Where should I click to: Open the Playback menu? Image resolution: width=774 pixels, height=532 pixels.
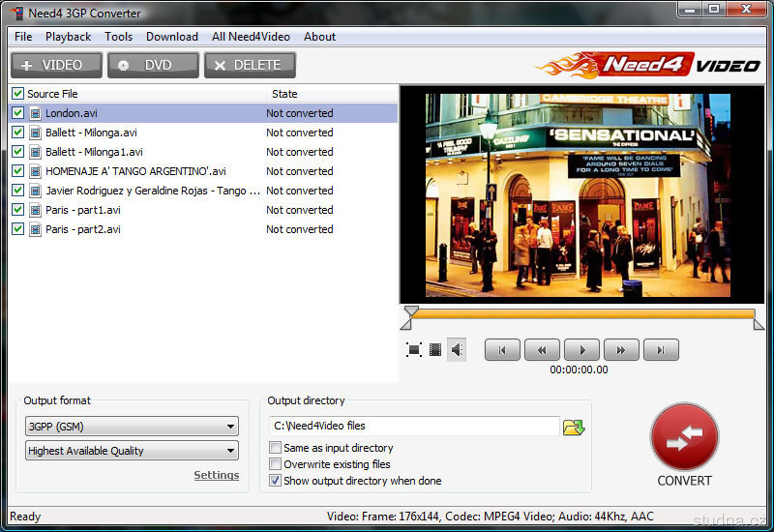[68, 37]
